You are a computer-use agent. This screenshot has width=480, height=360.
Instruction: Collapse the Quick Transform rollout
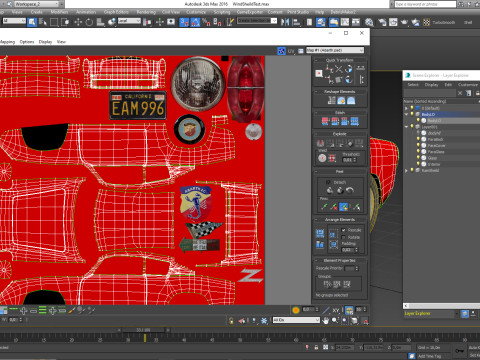[316, 60]
